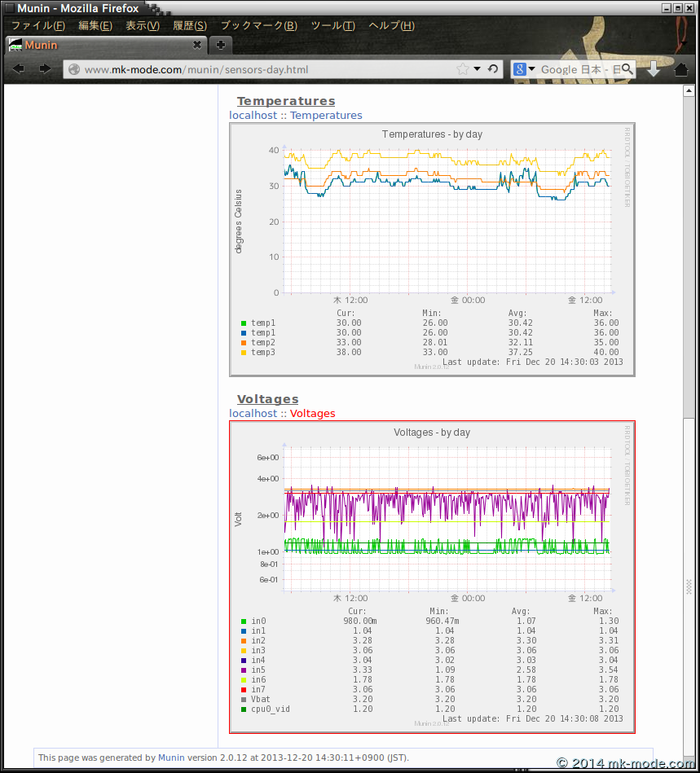The image size is (700, 773).
Task: Click the browser forward arrow button
Action: click(42, 69)
